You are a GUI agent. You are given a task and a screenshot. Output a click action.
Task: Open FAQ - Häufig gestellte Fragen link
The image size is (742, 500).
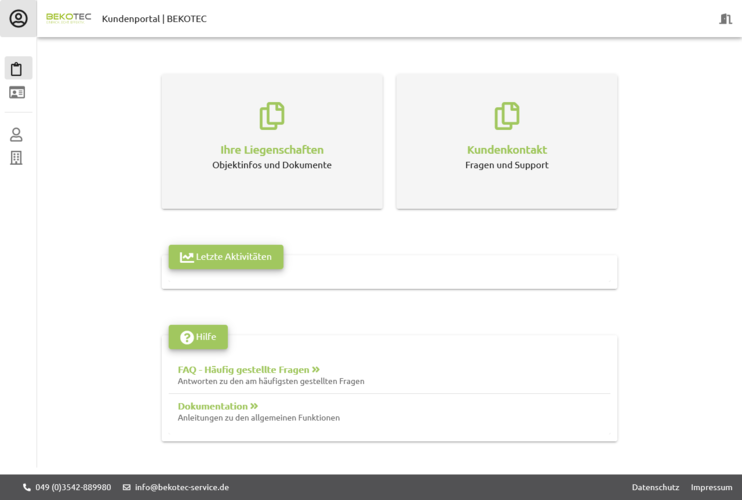248,370
